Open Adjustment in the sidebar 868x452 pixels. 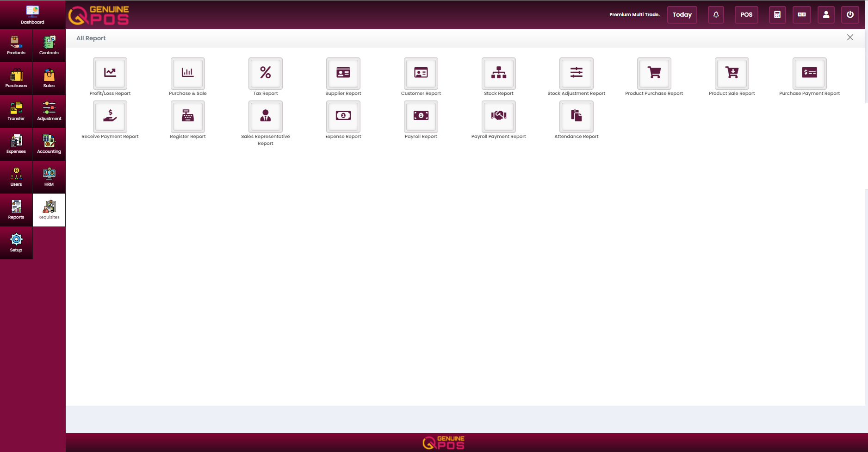click(x=49, y=111)
